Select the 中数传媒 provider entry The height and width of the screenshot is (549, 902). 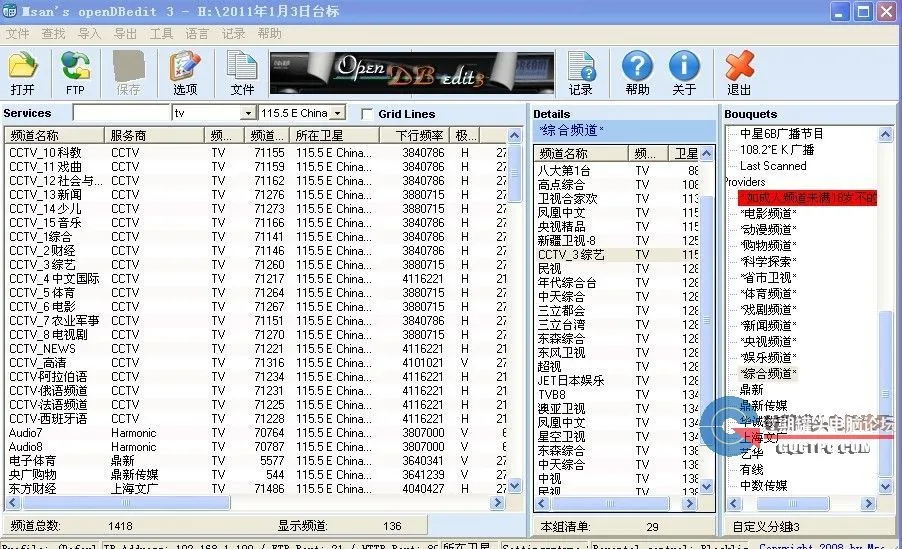(x=763, y=486)
